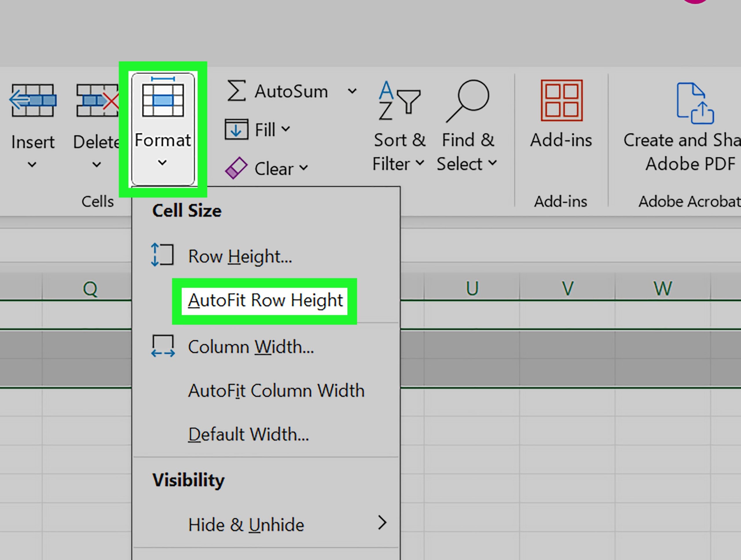
Task: Expand the Insert dropdown arrow
Action: pyautogui.click(x=32, y=164)
